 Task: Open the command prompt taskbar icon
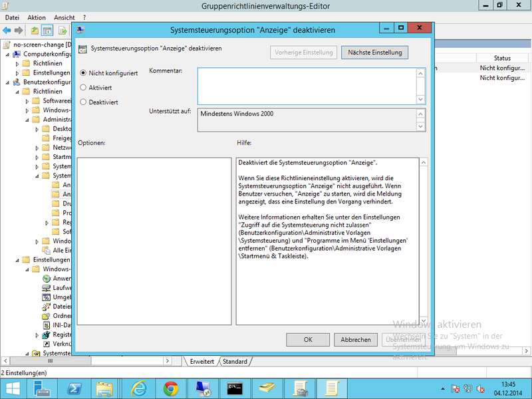pos(235,388)
